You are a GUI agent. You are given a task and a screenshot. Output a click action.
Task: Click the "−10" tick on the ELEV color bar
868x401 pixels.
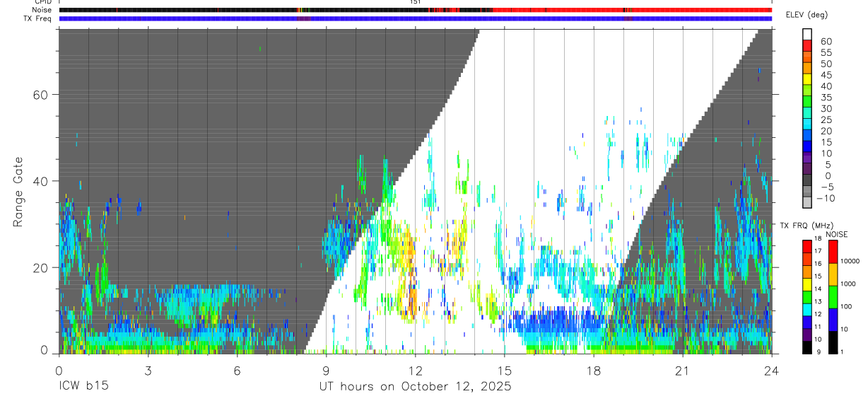[x=826, y=198]
